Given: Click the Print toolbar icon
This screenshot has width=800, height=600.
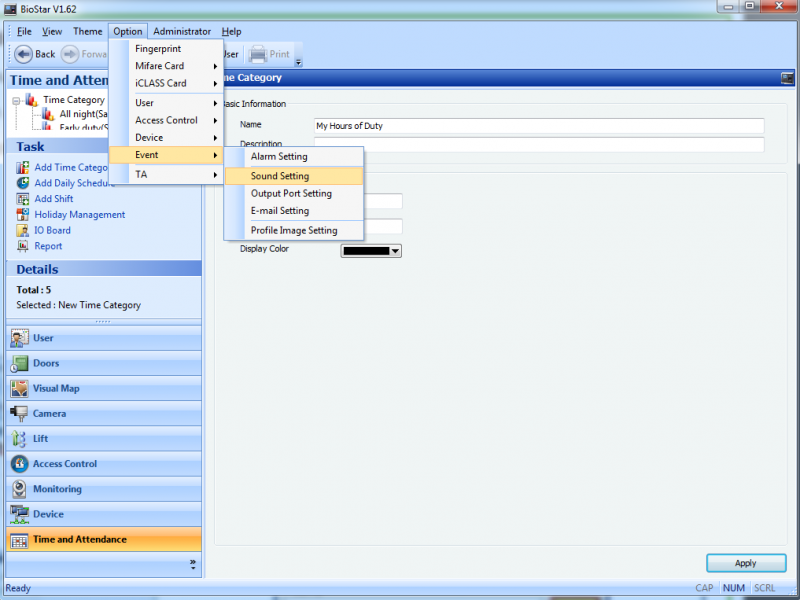Looking at the screenshot, I should pos(257,54).
